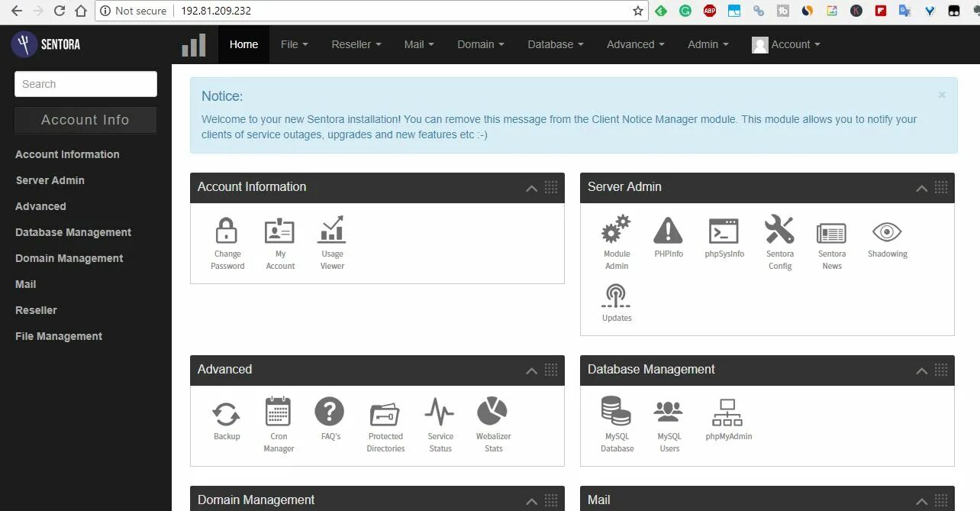This screenshot has width=980, height=511.
Task: Open the File dropdown menu
Action: (x=295, y=44)
